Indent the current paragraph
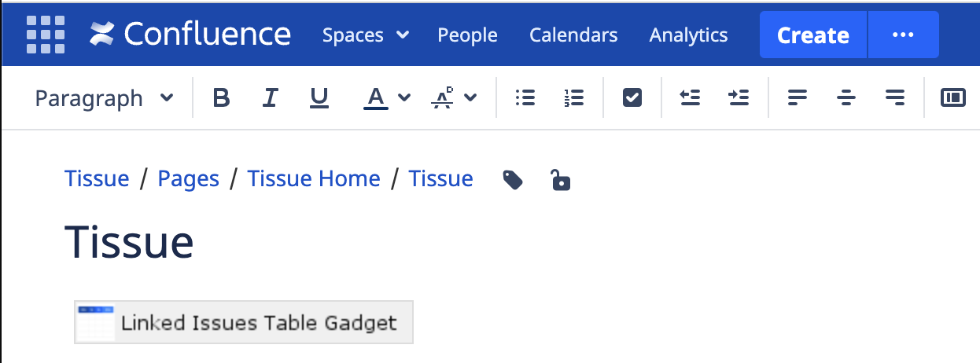Screen dimensions: 980x363 point(739,97)
